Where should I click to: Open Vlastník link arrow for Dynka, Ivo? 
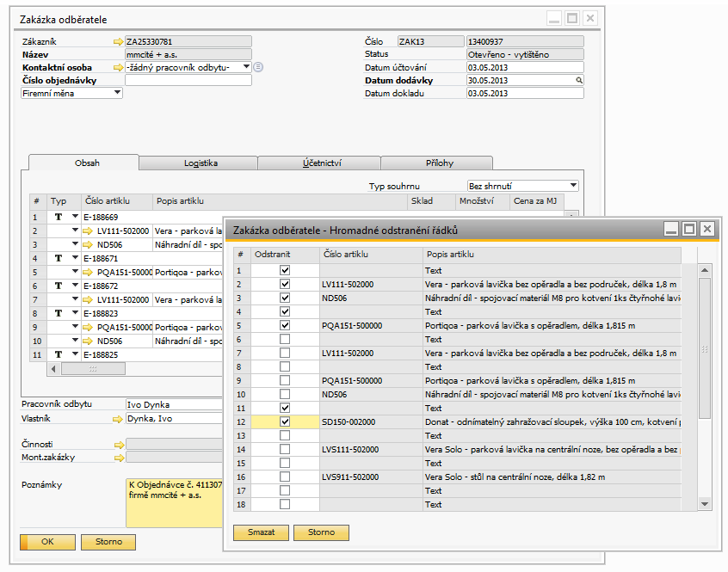point(118,419)
